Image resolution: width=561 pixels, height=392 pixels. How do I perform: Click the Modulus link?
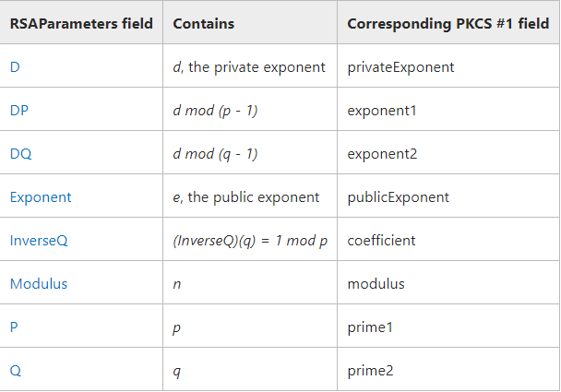[x=39, y=284]
